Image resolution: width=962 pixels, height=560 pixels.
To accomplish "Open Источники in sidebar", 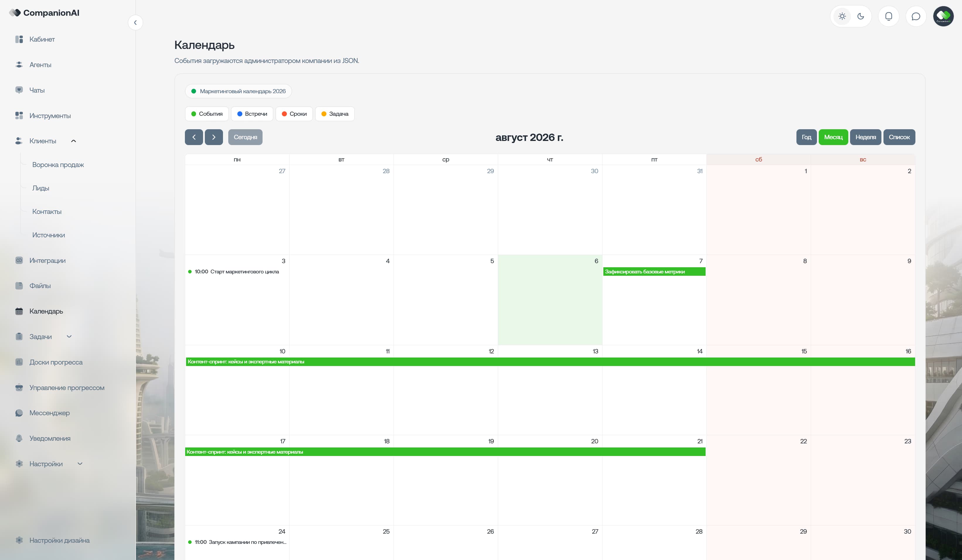I will pyautogui.click(x=48, y=235).
